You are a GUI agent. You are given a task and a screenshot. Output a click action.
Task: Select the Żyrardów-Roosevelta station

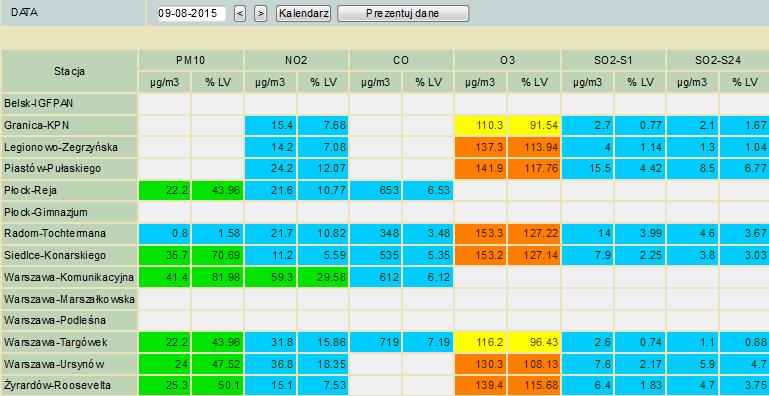(x=69, y=385)
